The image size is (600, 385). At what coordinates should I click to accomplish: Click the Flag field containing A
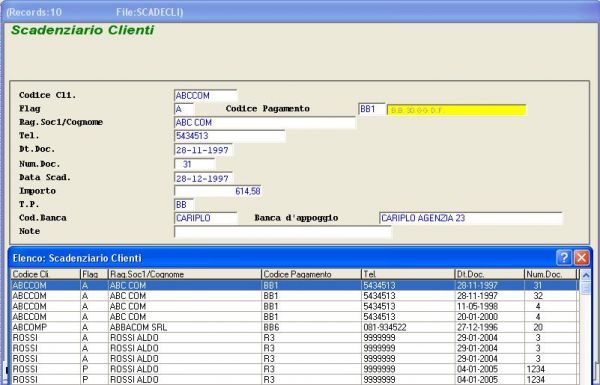pyautogui.click(x=184, y=109)
